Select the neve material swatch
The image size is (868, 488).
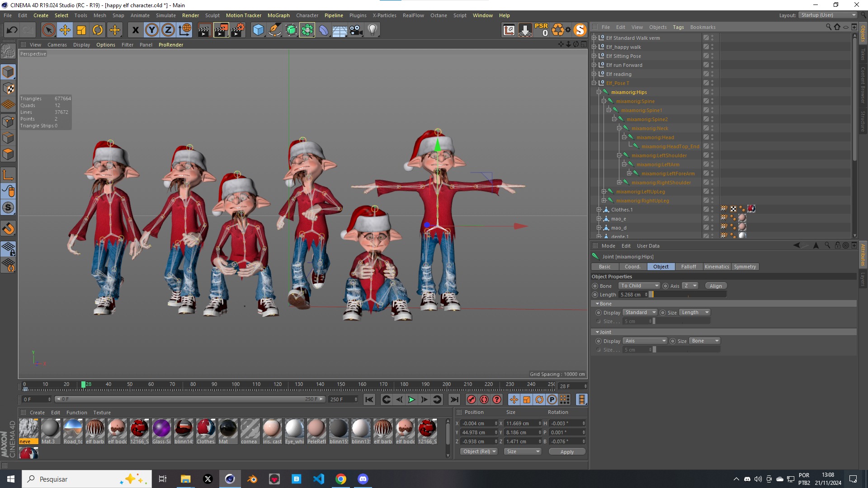(x=28, y=431)
